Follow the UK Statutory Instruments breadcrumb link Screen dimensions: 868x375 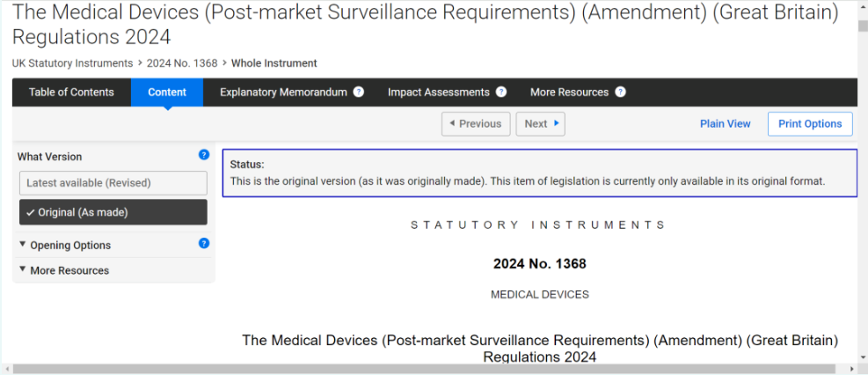click(72, 63)
